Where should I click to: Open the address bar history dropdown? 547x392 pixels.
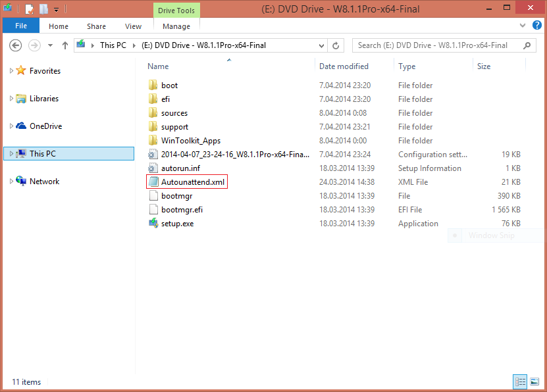click(321, 45)
